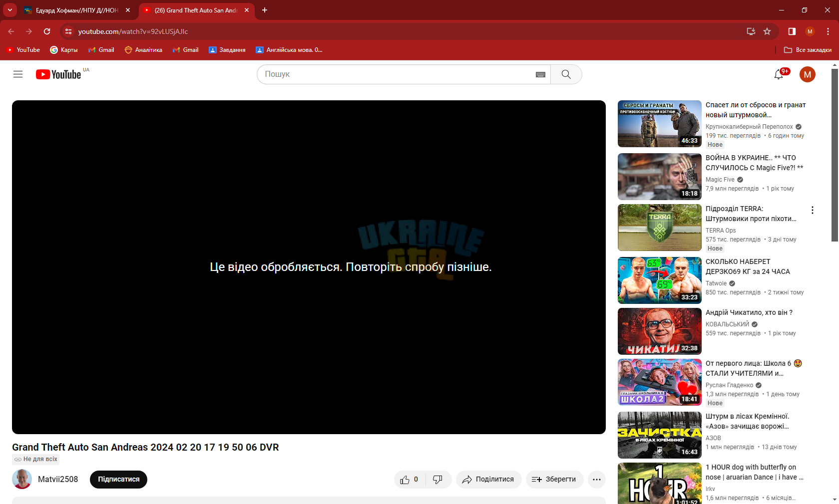Click the search magnifier button
This screenshot has height=504, width=839.
tap(566, 74)
